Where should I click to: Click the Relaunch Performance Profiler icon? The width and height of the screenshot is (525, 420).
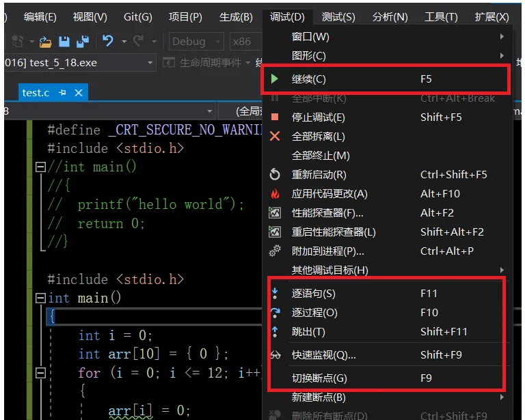click(275, 232)
